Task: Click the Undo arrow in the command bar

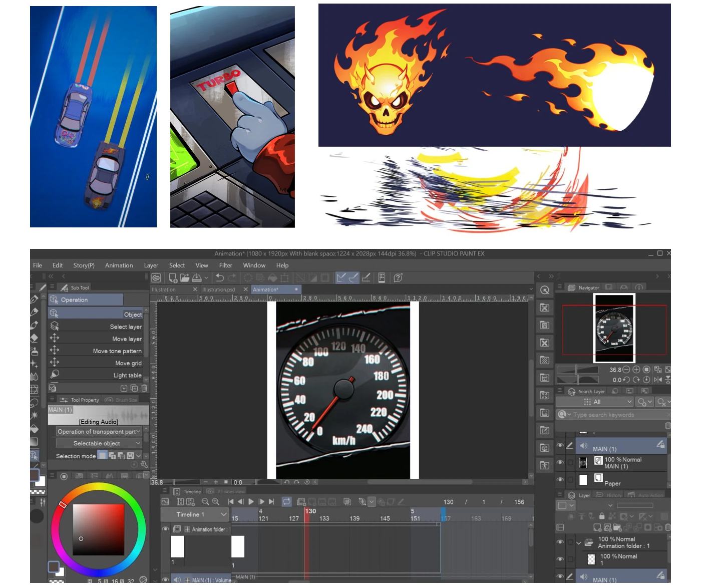Action: coord(220,277)
